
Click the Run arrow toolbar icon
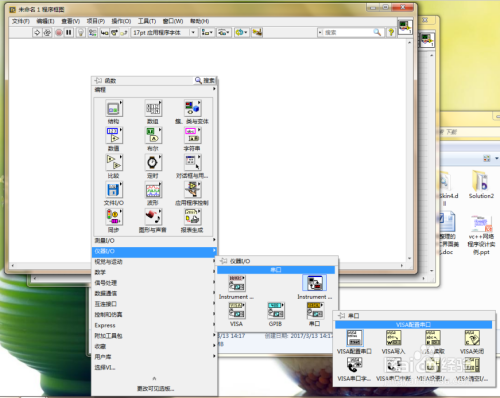tap(37, 32)
